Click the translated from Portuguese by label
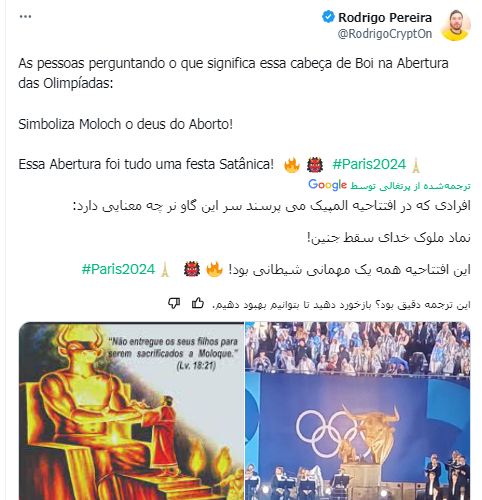 coord(410,186)
